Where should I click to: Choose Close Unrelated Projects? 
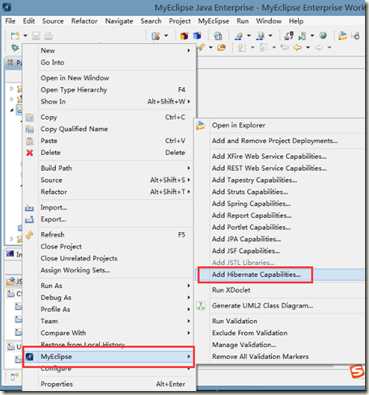[x=79, y=259]
